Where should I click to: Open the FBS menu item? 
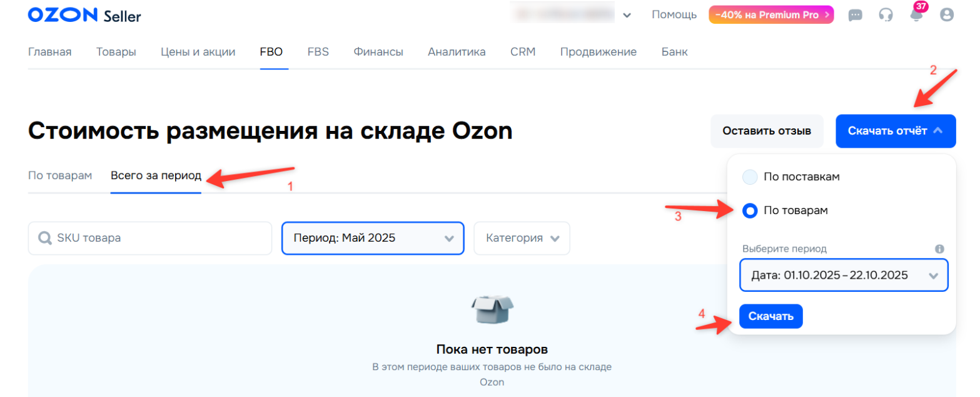coord(318,52)
